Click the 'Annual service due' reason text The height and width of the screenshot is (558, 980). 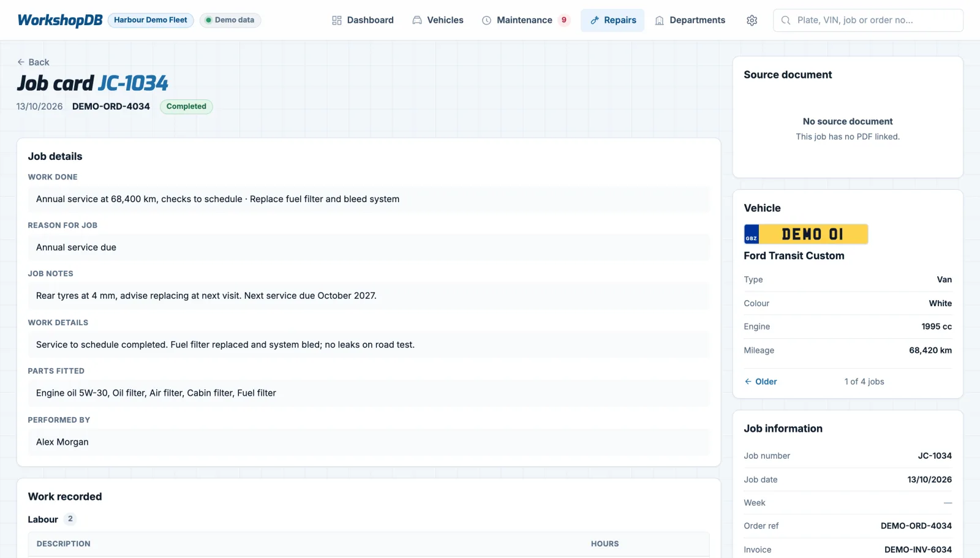[76, 247]
